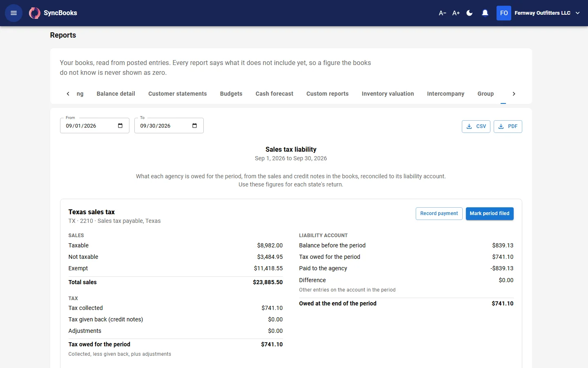Select Paid to the agency amount -$839.13
This screenshot has width=588, height=368.
(502, 268)
